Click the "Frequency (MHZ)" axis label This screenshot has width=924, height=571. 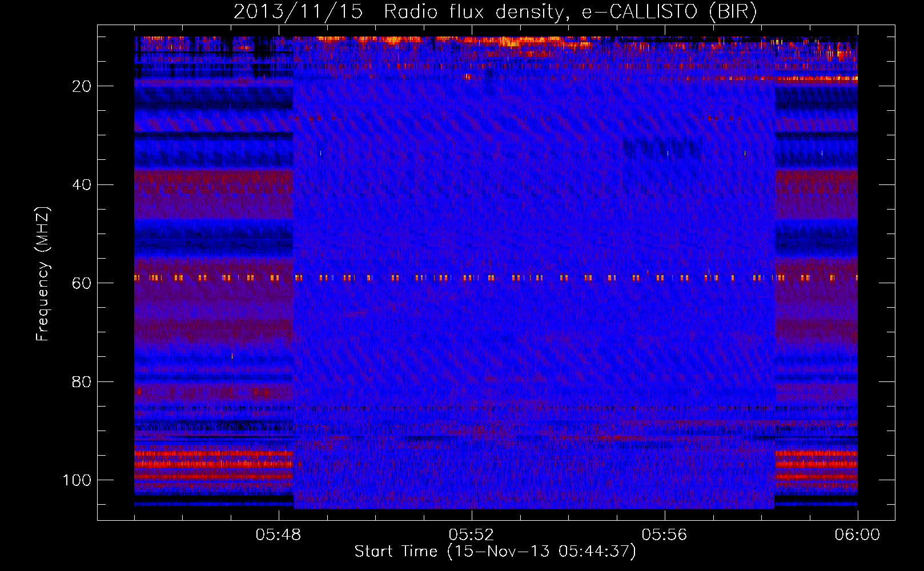(x=43, y=274)
